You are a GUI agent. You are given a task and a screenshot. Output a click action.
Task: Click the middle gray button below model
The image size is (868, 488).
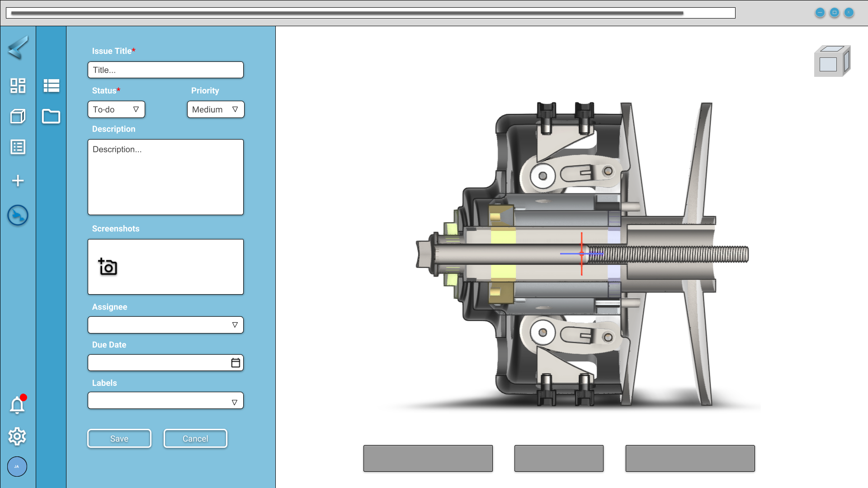click(x=559, y=459)
